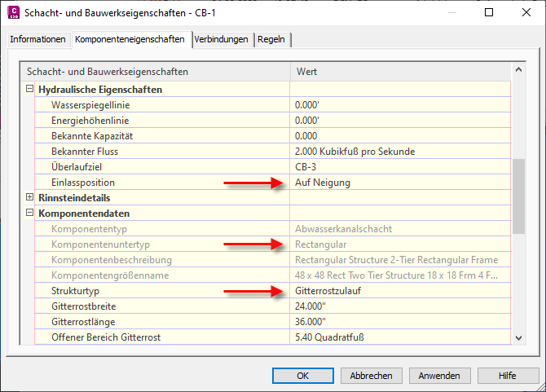Click the Überlaufziel value CB-3

[399, 167]
